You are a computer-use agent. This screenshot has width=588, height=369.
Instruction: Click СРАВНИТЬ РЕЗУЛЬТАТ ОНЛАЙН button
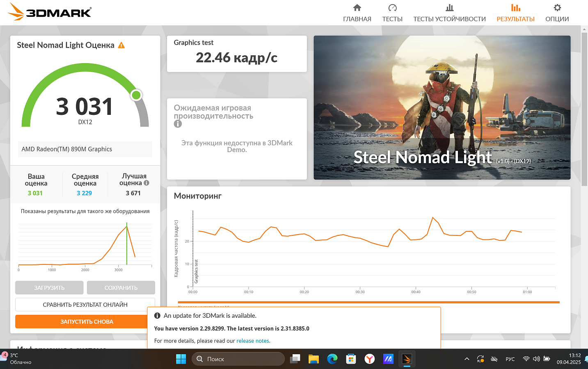[85, 305]
